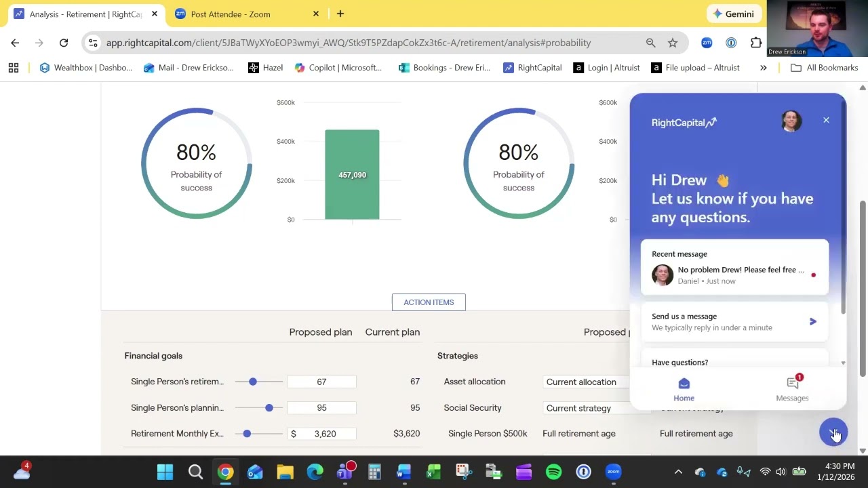This screenshot has width=868, height=488.
Task: Open the Extensions puzzle menu
Action: (x=756, y=43)
